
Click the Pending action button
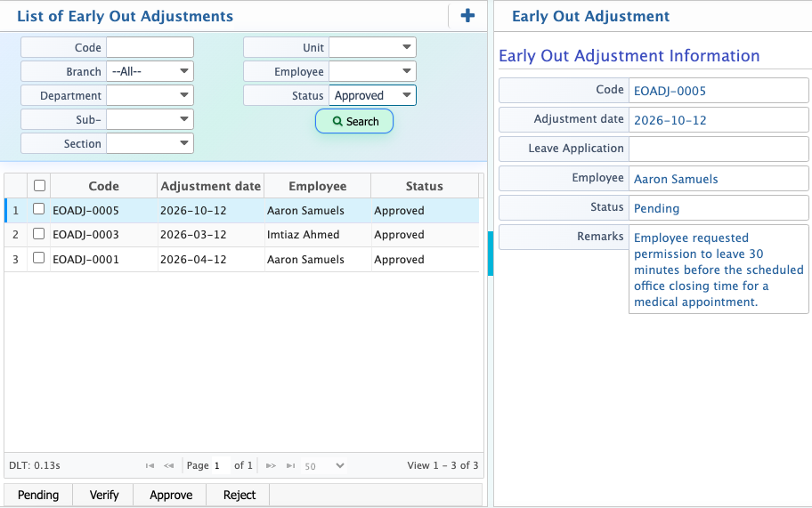[38, 495]
